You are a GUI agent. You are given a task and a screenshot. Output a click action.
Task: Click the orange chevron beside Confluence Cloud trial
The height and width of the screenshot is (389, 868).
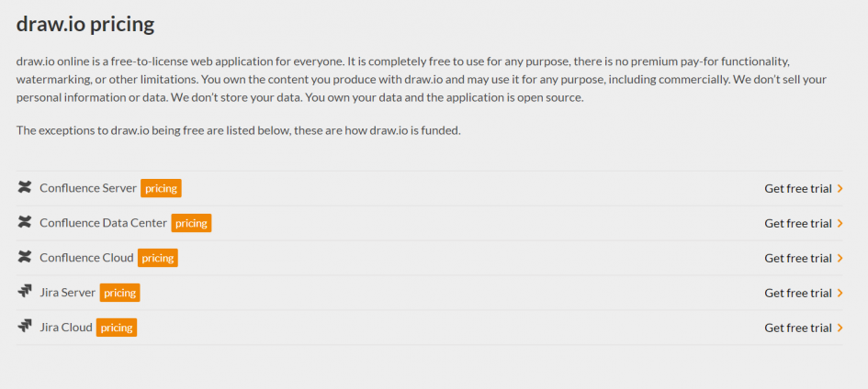coord(840,258)
